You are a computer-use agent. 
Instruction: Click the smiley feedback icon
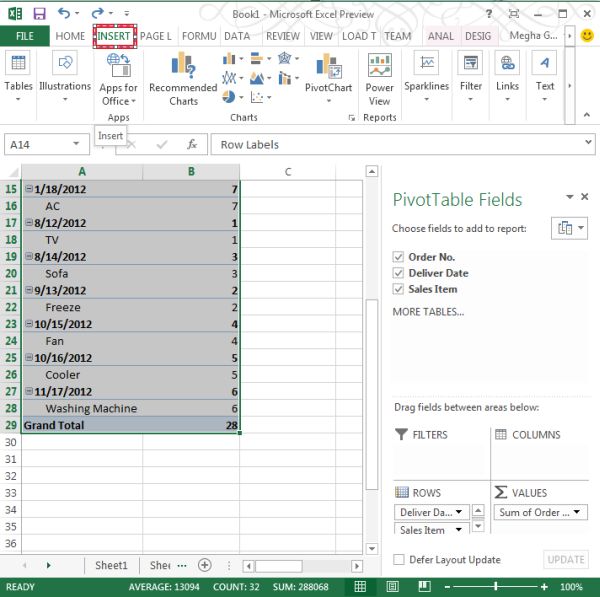click(x=587, y=36)
